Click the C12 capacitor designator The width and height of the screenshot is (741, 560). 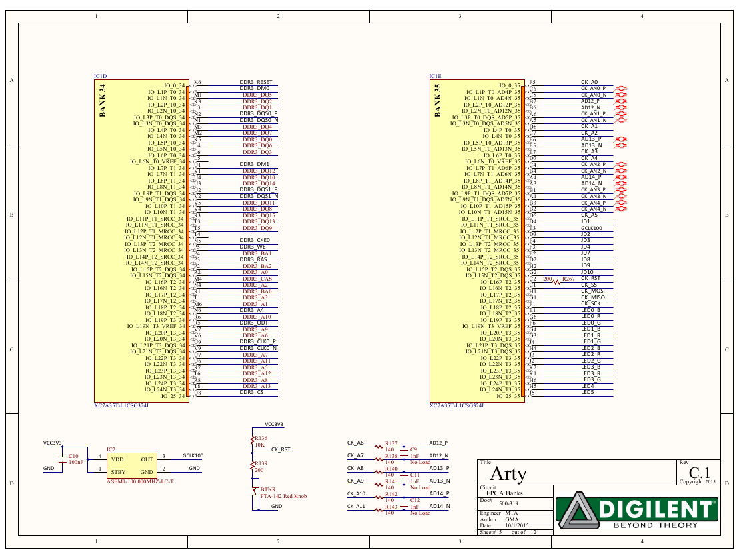click(415, 501)
